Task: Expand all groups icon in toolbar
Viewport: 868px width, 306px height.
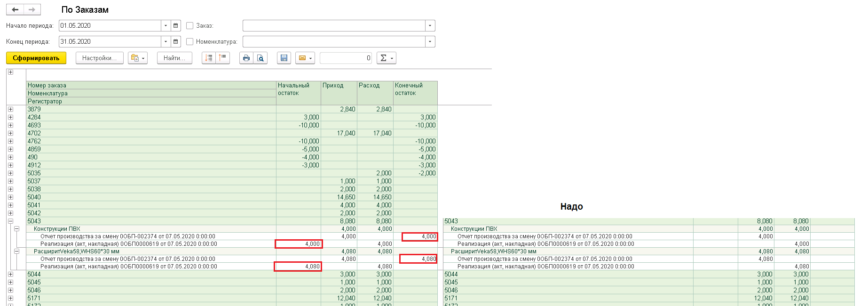Action: tap(209, 58)
